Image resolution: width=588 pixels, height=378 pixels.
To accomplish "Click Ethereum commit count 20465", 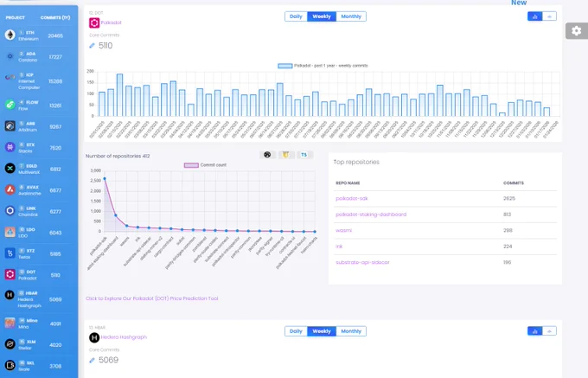I will [x=55, y=36].
